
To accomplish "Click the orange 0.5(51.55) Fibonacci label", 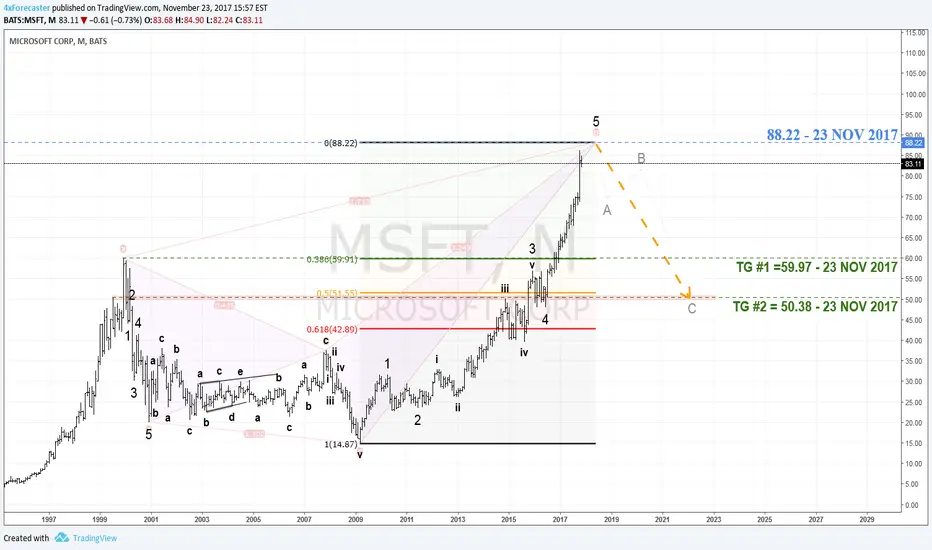I will 337,293.
